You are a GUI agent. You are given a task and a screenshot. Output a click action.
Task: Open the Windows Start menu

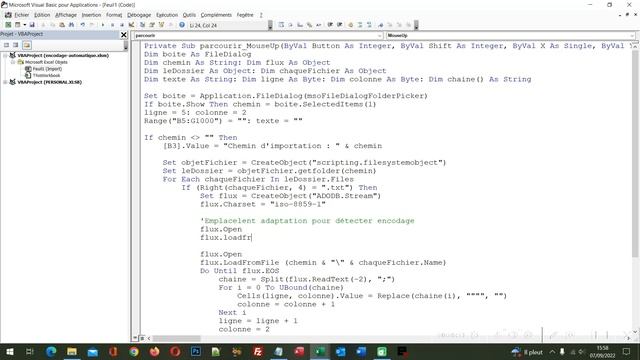click(9, 351)
